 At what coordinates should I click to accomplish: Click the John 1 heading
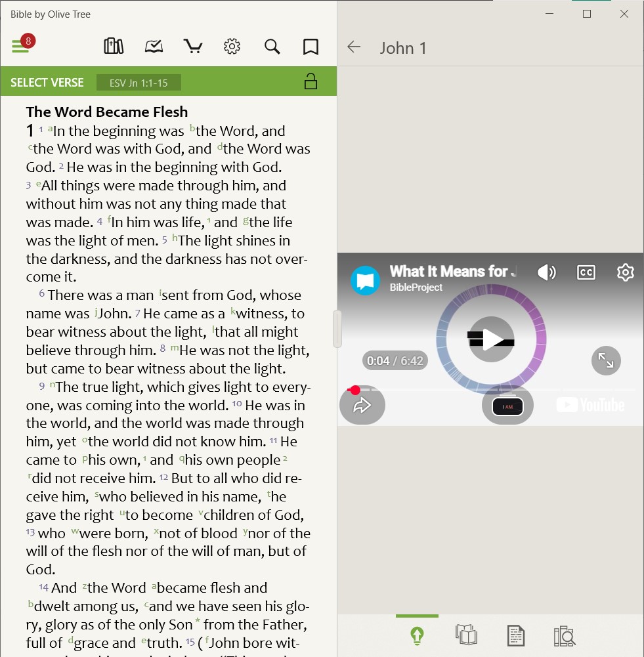[x=403, y=48]
